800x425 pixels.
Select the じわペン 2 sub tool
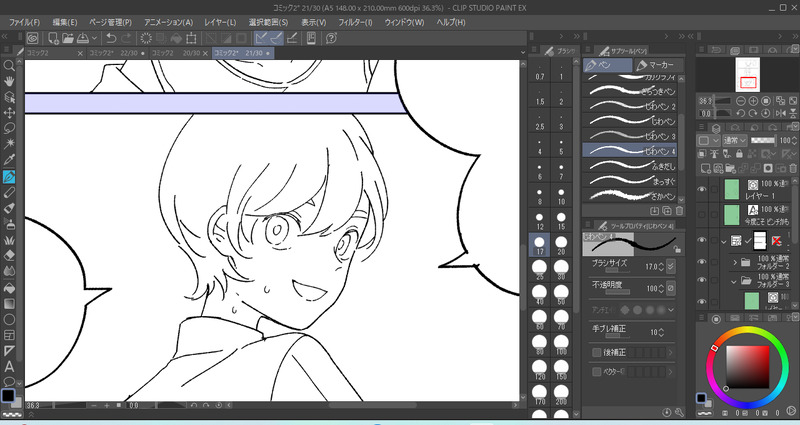(631, 106)
